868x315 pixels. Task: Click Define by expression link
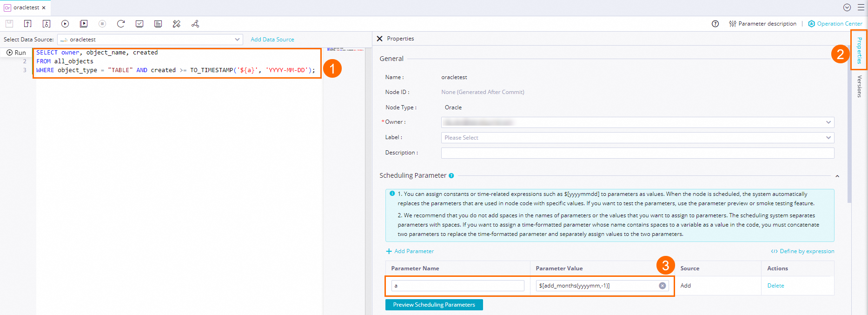pyautogui.click(x=802, y=251)
